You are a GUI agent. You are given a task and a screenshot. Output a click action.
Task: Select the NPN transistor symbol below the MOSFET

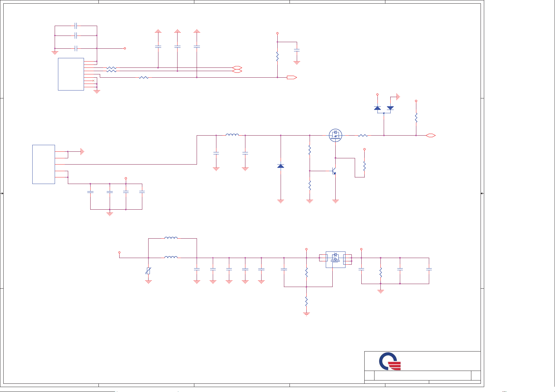(x=334, y=171)
